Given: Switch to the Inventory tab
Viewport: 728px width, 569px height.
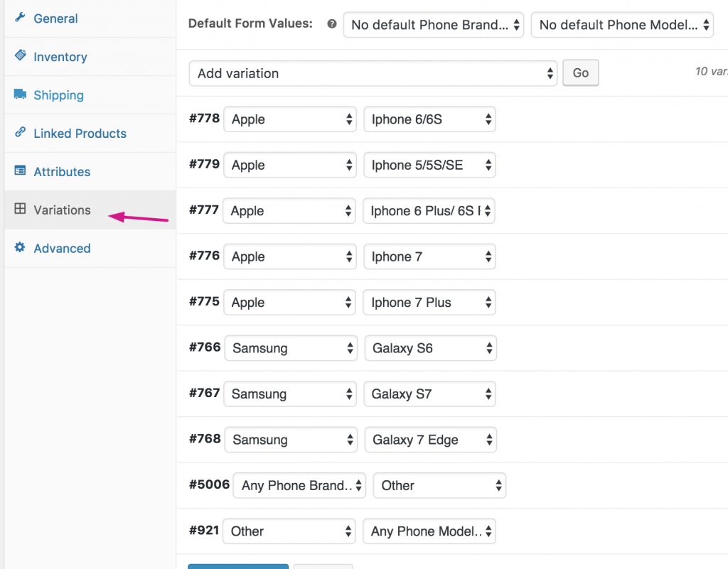Looking at the screenshot, I should coord(60,57).
